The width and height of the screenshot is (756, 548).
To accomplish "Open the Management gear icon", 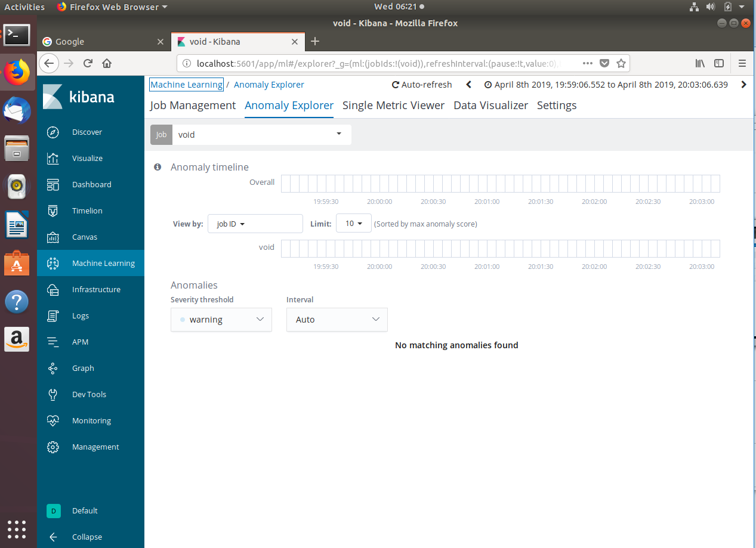I will (x=53, y=447).
